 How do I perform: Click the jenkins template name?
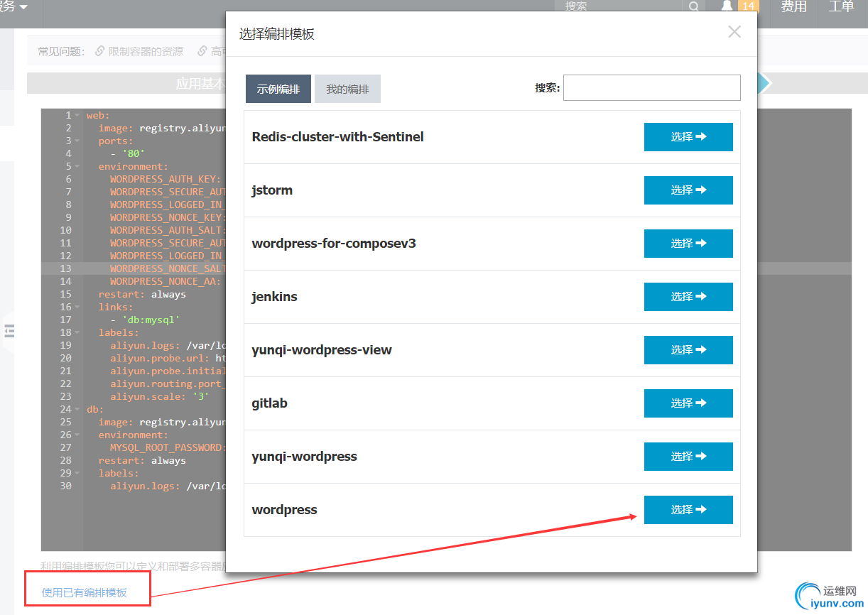coord(274,297)
